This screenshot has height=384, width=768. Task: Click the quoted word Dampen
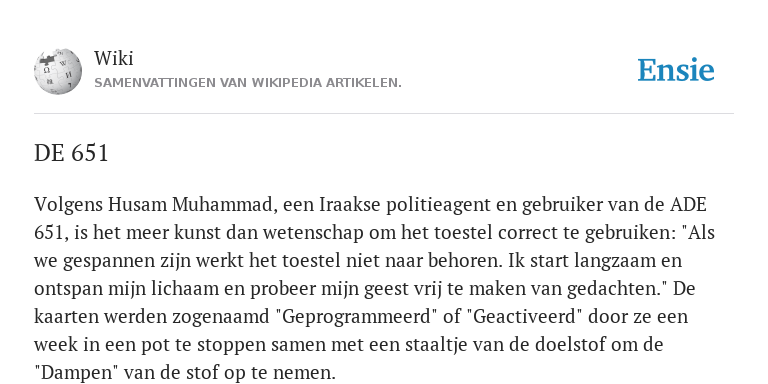click(x=76, y=373)
